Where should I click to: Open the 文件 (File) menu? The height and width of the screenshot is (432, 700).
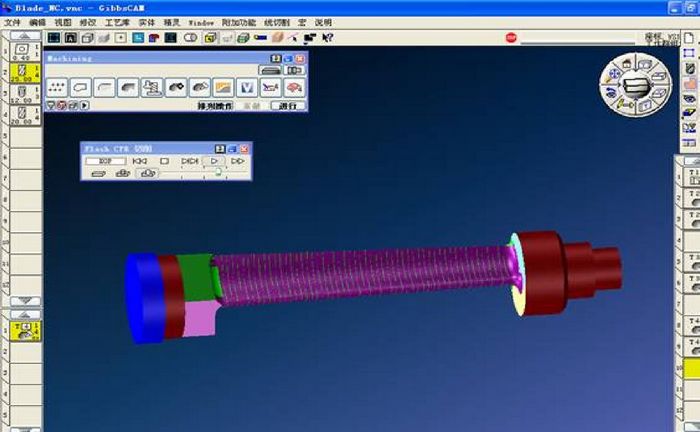[12, 22]
